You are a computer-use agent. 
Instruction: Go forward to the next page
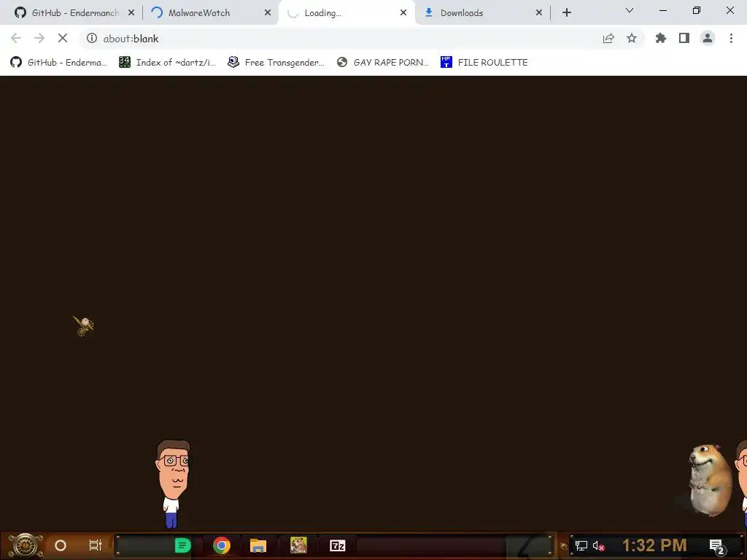click(39, 38)
